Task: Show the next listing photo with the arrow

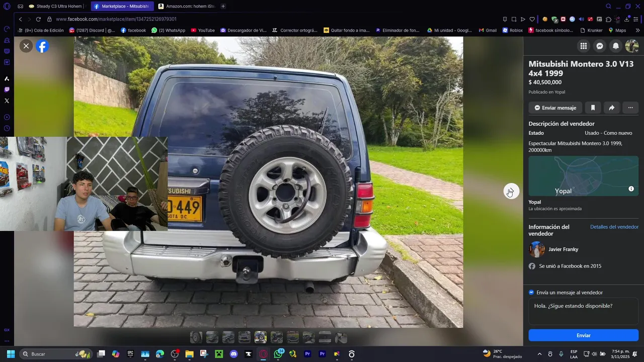Action: 511,191
